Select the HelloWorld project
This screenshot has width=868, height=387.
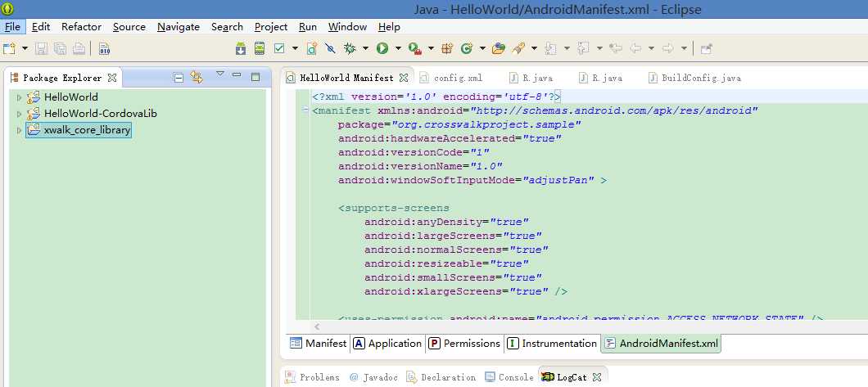[x=71, y=97]
